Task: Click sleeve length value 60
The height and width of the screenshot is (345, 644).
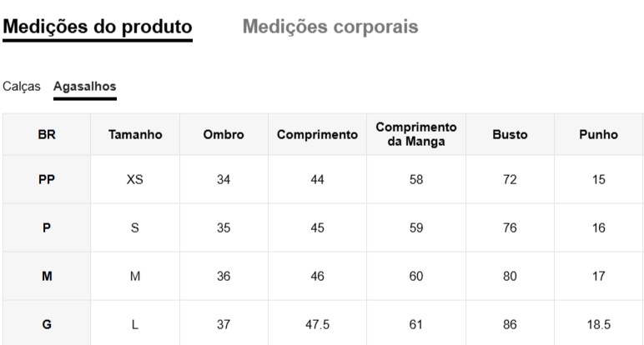Action: pyautogui.click(x=416, y=276)
